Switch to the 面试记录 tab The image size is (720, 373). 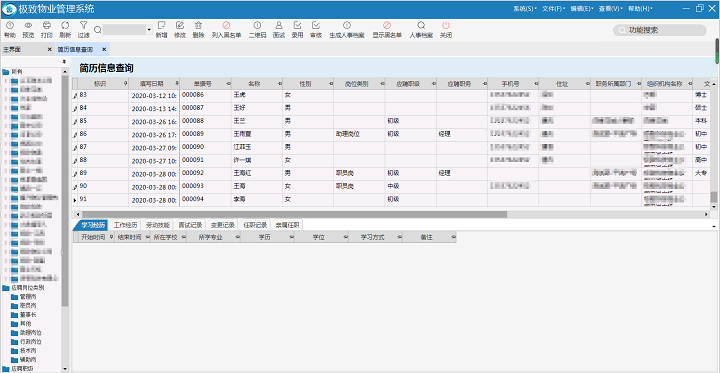(190, 225)
